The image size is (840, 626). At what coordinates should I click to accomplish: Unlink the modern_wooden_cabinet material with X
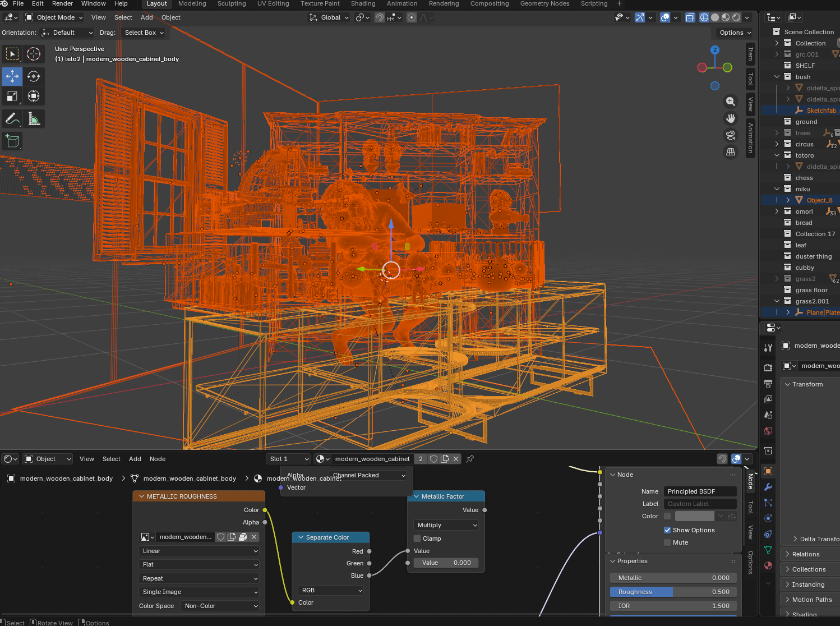coord(456,459)
